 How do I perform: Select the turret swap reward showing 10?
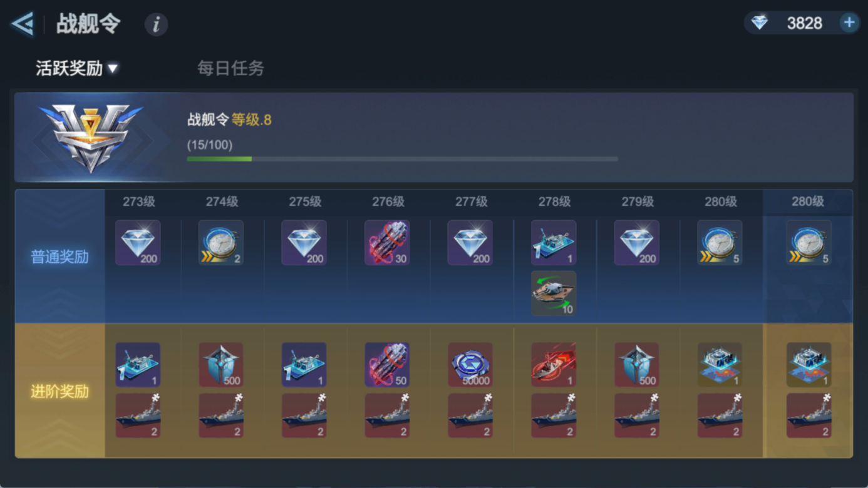point(554,293)
